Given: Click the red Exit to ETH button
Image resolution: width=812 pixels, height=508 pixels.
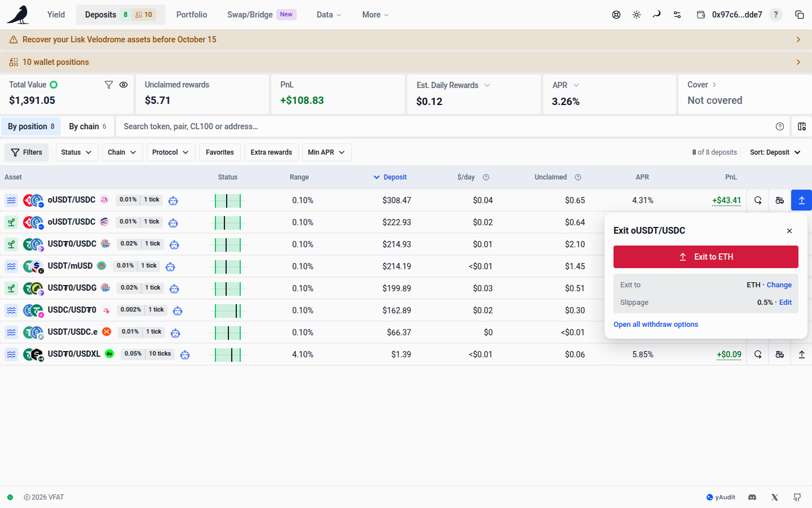Looking at the screenshot, I should pos(706,257).
